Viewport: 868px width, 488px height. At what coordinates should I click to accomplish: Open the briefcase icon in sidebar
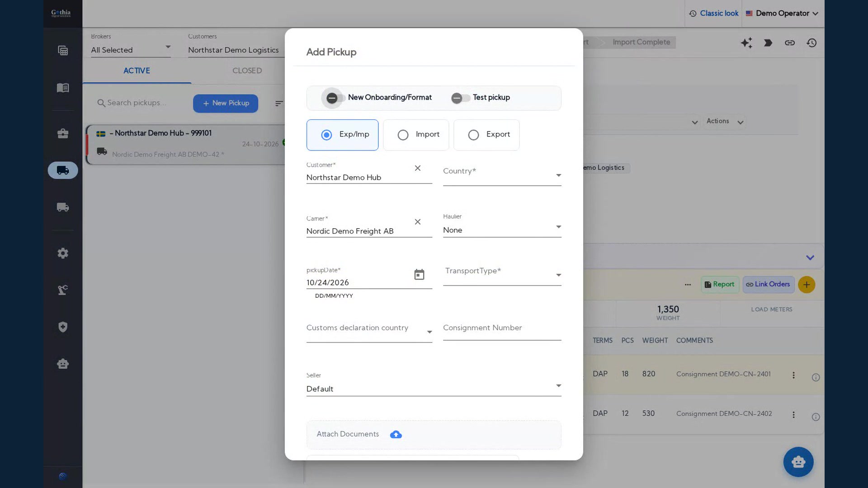click(63, 133)
